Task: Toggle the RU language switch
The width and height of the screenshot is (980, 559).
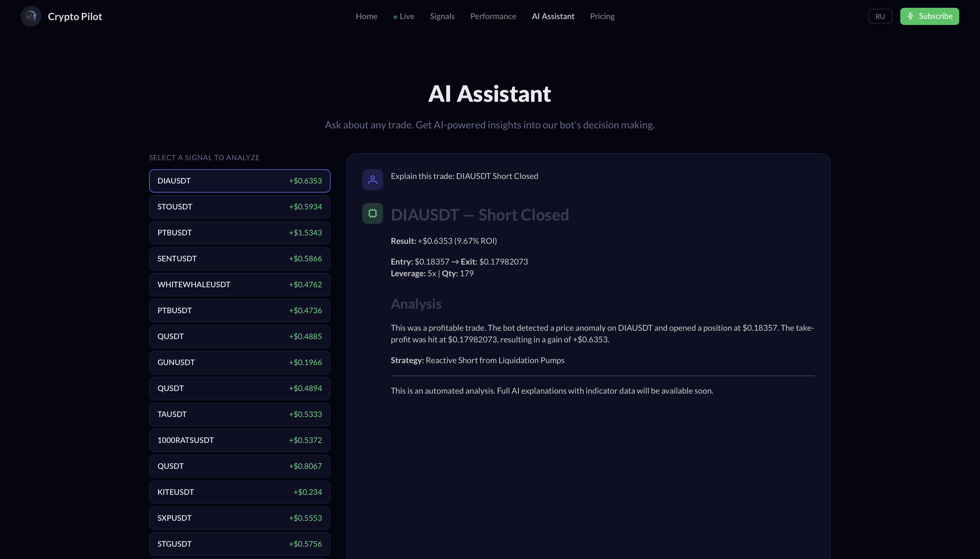Action: (x=880, y=16)
